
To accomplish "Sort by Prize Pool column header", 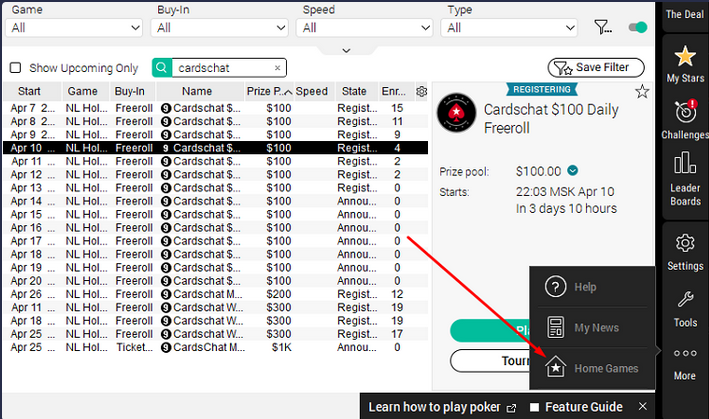I will tap(269, 91).
